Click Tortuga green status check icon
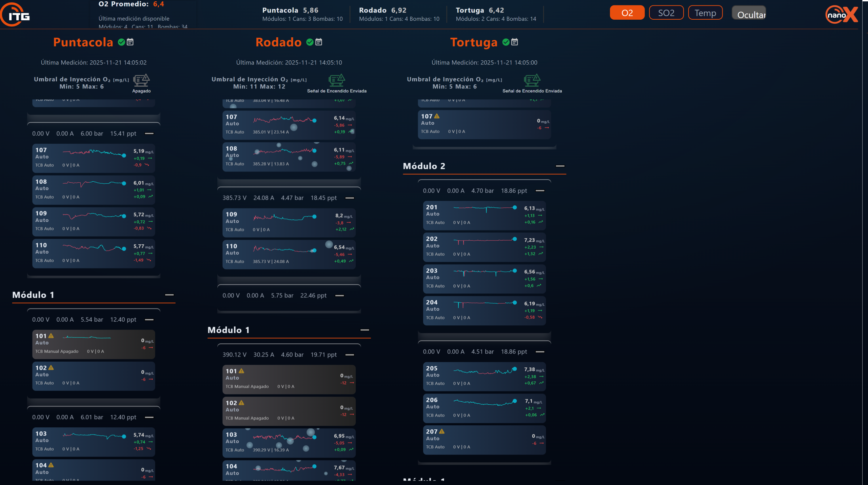Viewport: 868px width, 485px height. pos(506,42)
